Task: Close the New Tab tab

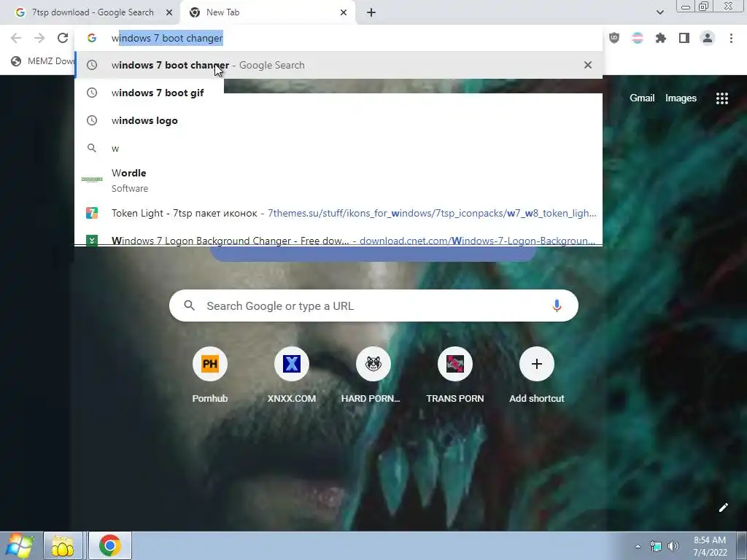Action: [344, 12]
